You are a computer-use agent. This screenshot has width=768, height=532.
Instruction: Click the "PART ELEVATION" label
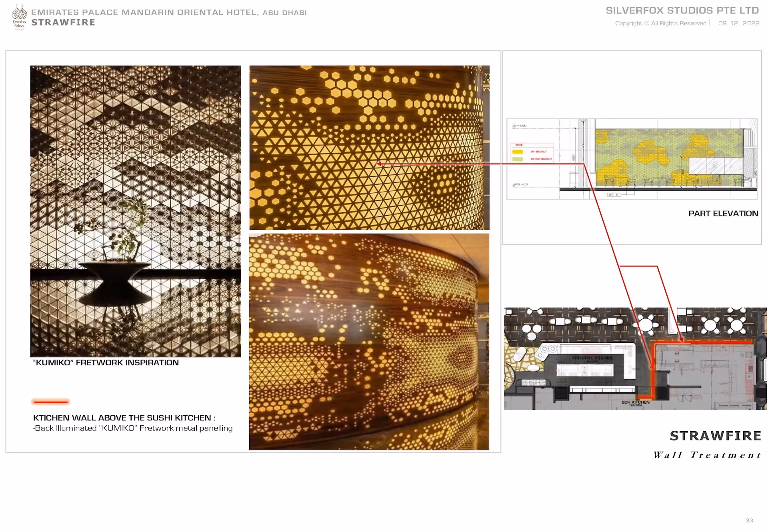pyautogui.click(x=723, y=214)
